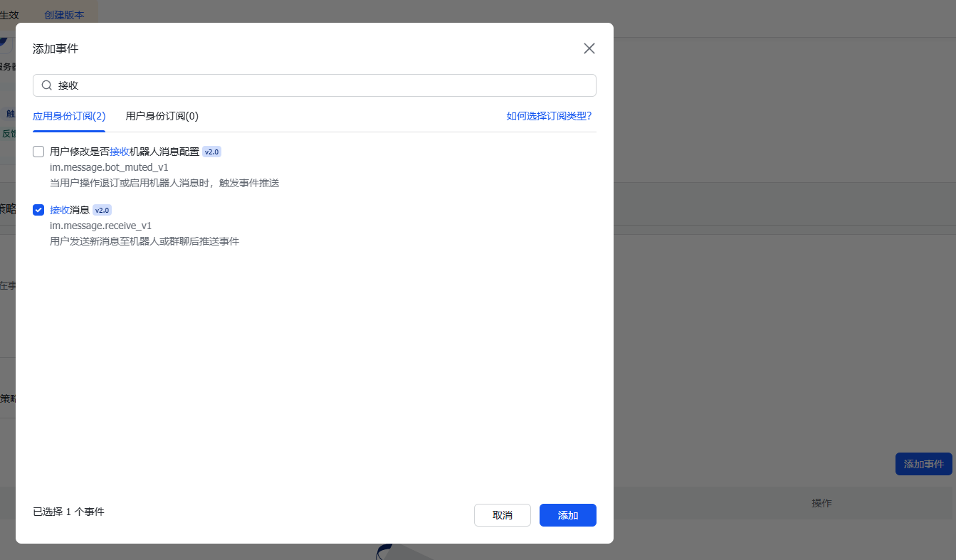This screenshot has height=560, width=956.
Task: Click the 创建版本 link behind the dialog
Action: click(64, 15)
